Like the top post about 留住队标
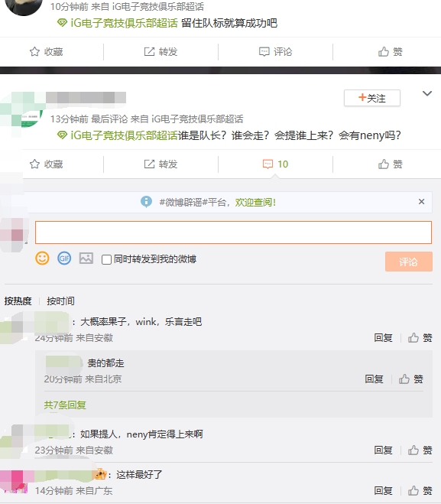441x504 pixels. (x=391, y=52)
